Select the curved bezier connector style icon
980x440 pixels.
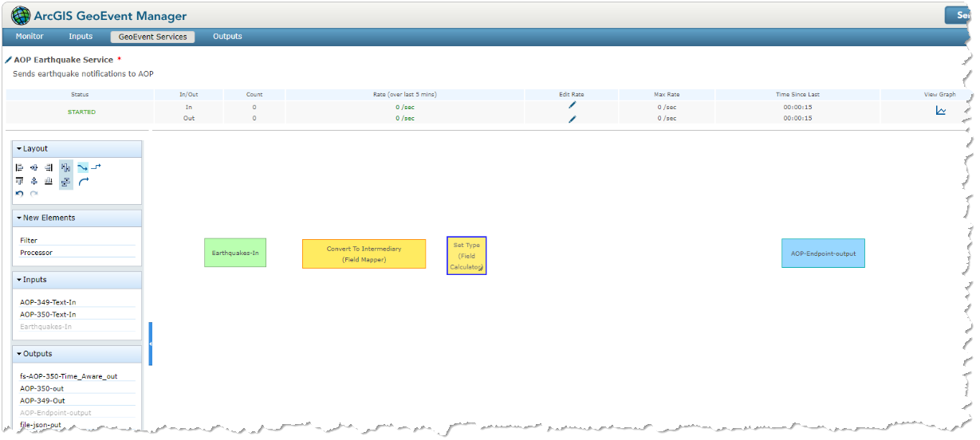point(83,167)
